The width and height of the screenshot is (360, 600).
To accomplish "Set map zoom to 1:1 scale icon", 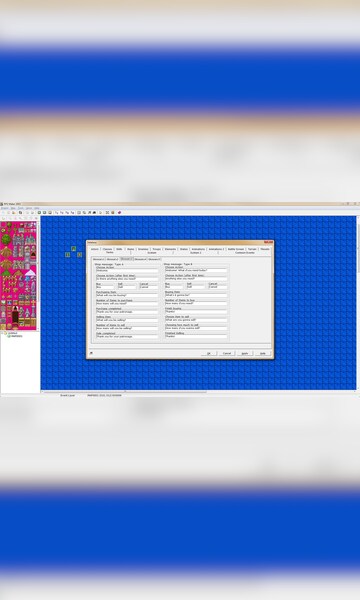I will point(57,212).
